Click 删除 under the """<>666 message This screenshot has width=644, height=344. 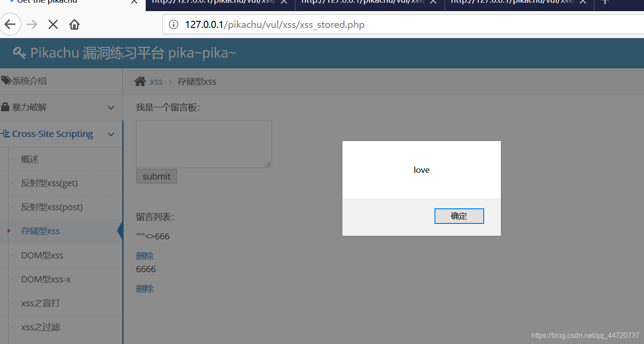coord(145,256)
